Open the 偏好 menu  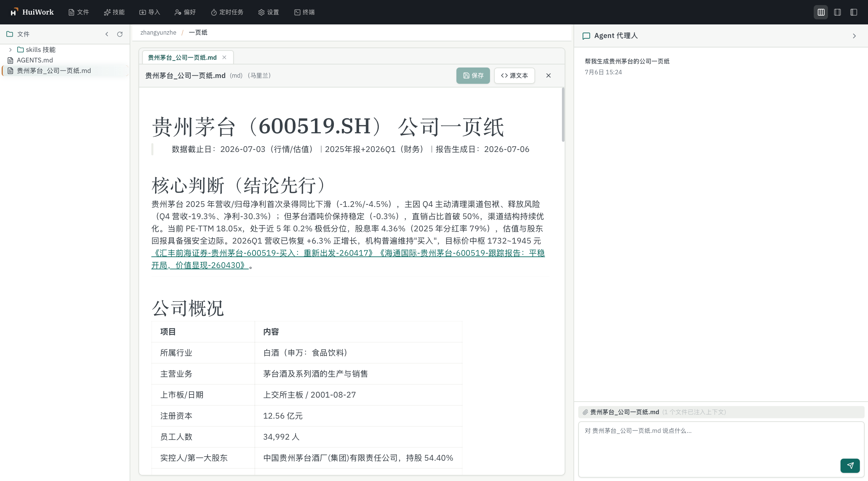point(185,12)
